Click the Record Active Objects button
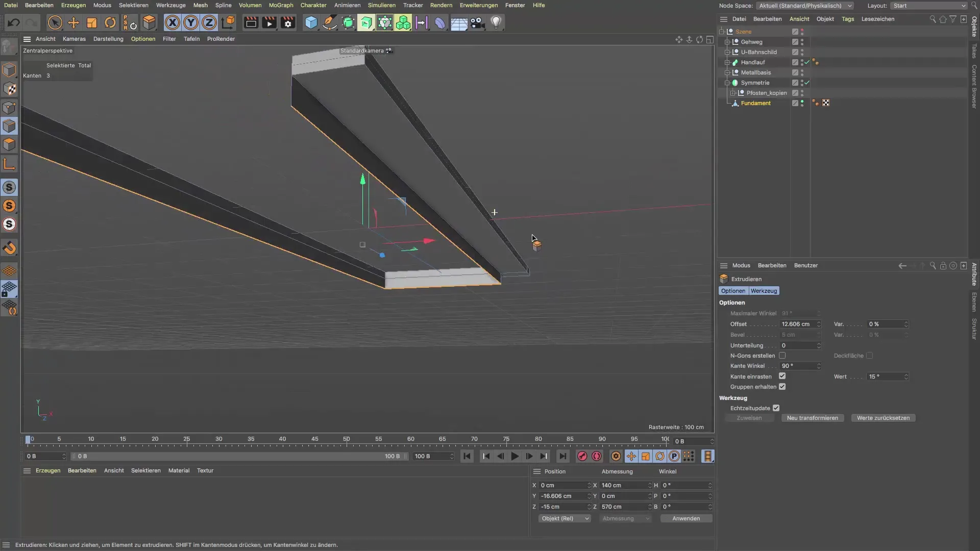 [x=582, y=456]
